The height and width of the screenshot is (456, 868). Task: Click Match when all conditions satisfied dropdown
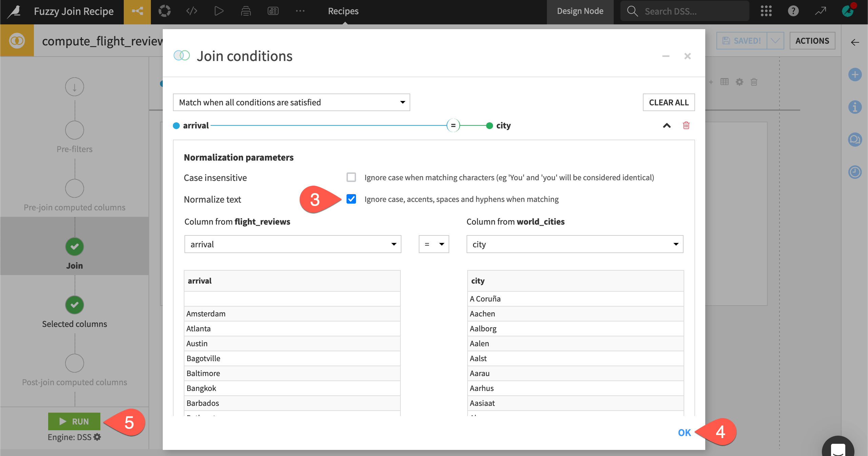(x=292, y=102)
